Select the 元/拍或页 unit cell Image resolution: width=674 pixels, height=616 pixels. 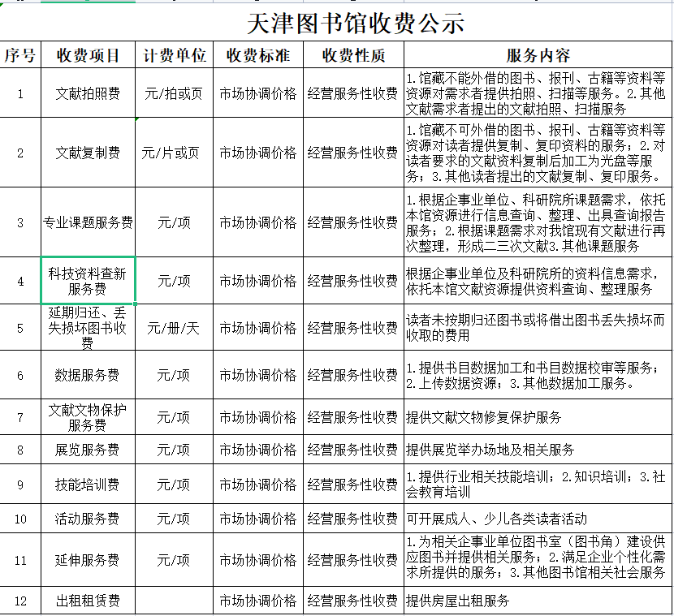coord(174,93)
